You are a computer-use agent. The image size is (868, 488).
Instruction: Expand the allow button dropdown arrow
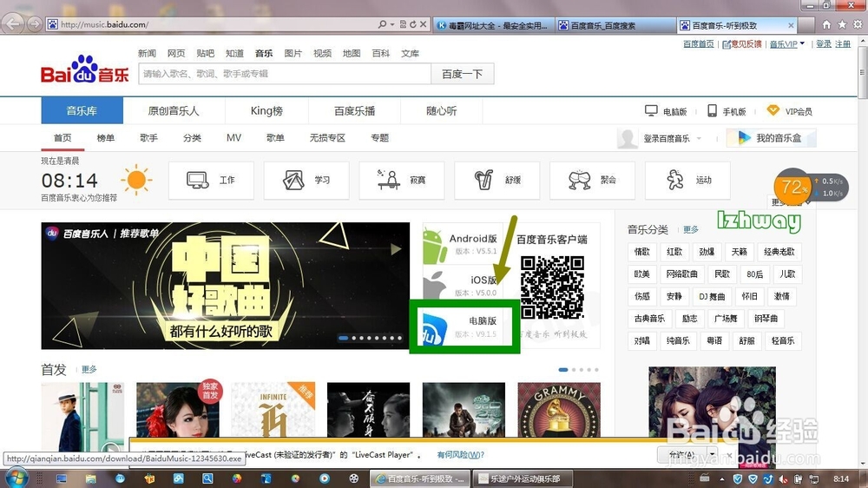tap(712, 455)
